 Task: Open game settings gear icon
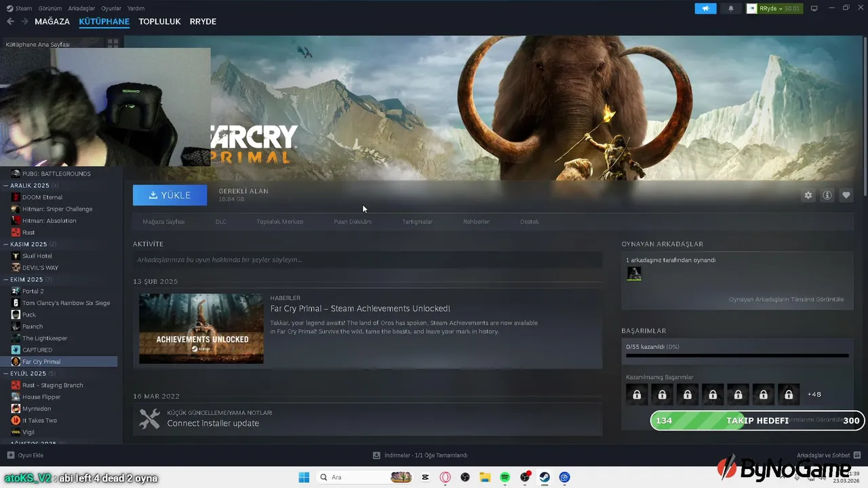coord(808,195)
